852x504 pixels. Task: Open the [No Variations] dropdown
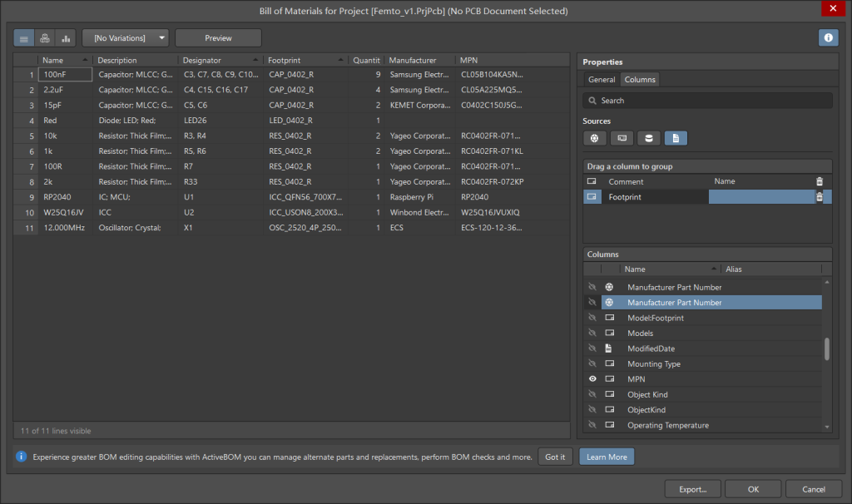[126, 38]
